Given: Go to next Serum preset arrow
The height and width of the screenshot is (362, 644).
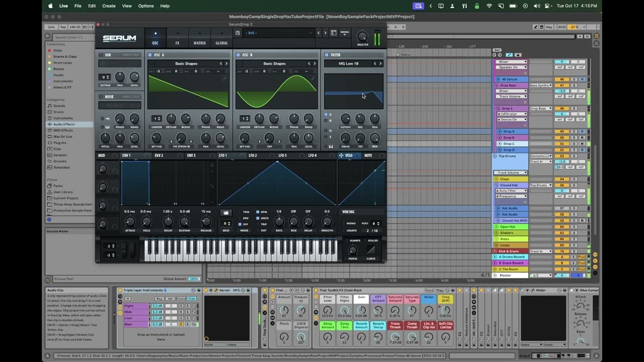Looking at the screenshot, I should pyautogui.click(x=325, y=33).
